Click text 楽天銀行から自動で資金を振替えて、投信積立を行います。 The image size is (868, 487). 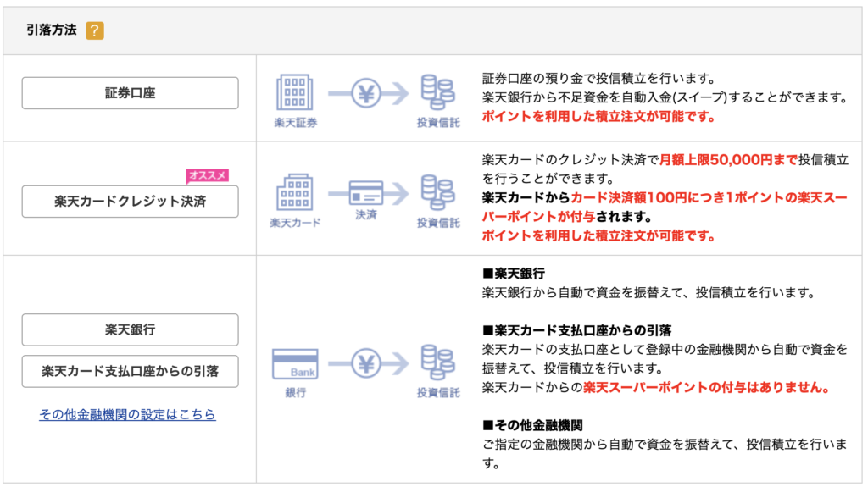[649, 293]
